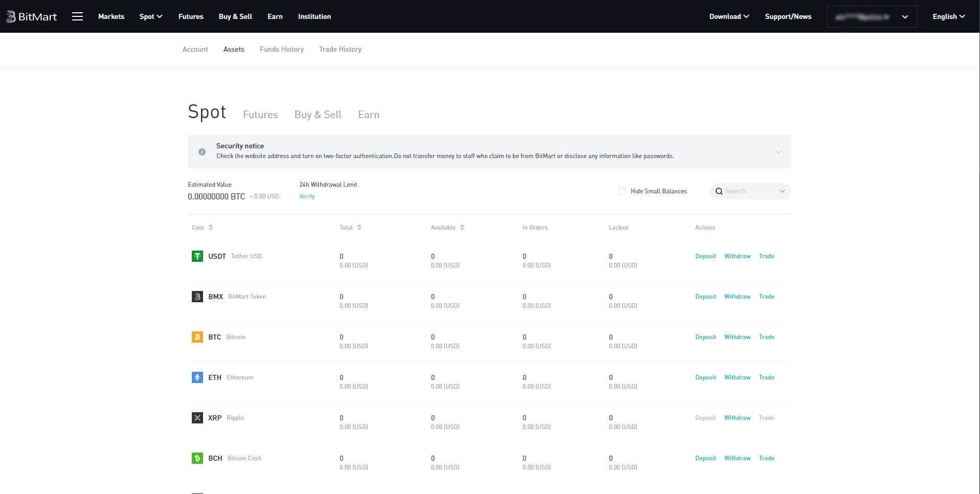The image size is (980, 494).
Task: Switch to the Funds History tab
Action: pos(281,49)
